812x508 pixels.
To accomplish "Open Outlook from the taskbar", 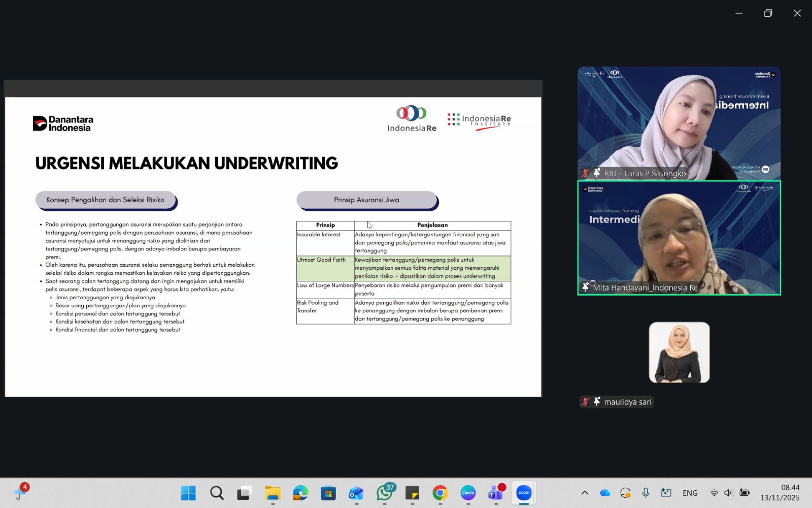I will [x=356, y=493].
